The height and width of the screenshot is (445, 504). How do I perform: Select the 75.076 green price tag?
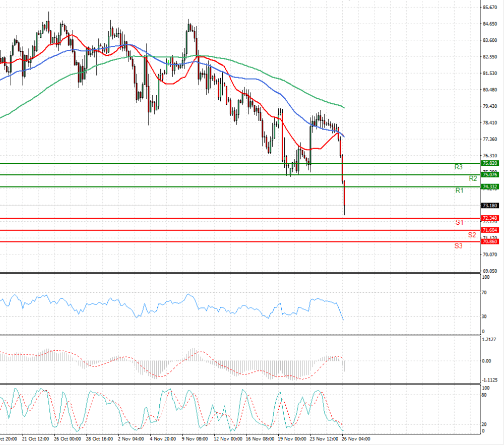[x=490, y=175]
